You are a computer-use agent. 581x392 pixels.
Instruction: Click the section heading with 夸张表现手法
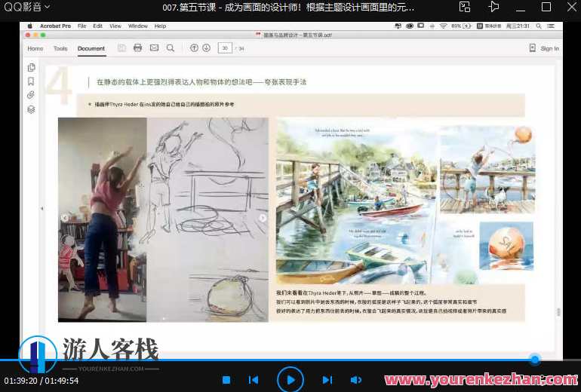pyautogui.click(x=201, y=82)
